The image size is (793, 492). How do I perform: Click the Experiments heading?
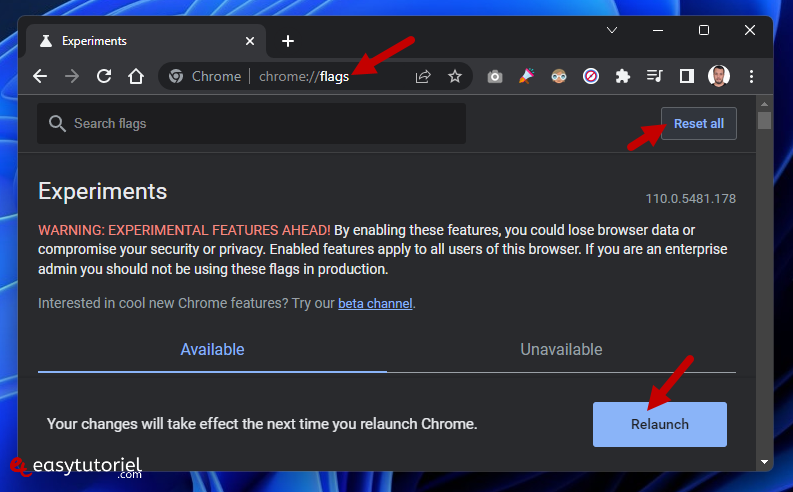(x=102, y=192)
